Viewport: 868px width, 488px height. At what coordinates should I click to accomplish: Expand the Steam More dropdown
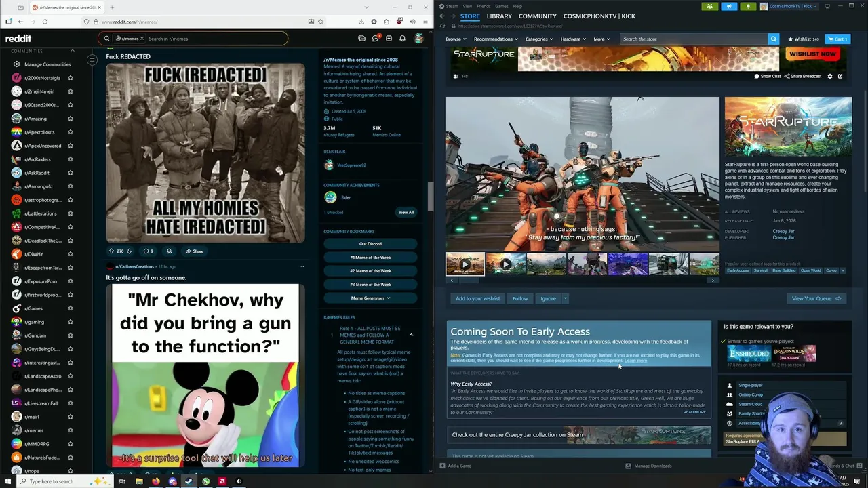pos(601,39)
